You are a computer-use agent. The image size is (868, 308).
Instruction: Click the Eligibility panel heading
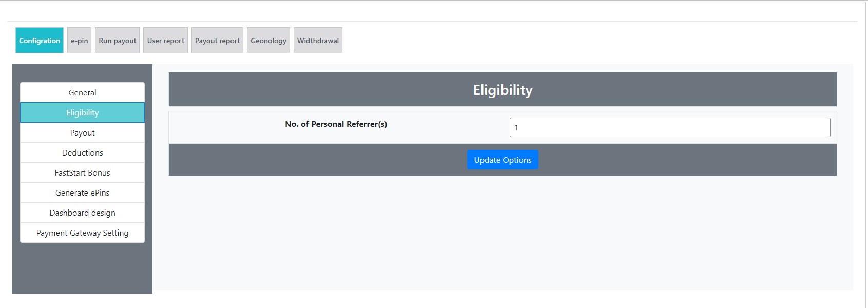point(503,90)
